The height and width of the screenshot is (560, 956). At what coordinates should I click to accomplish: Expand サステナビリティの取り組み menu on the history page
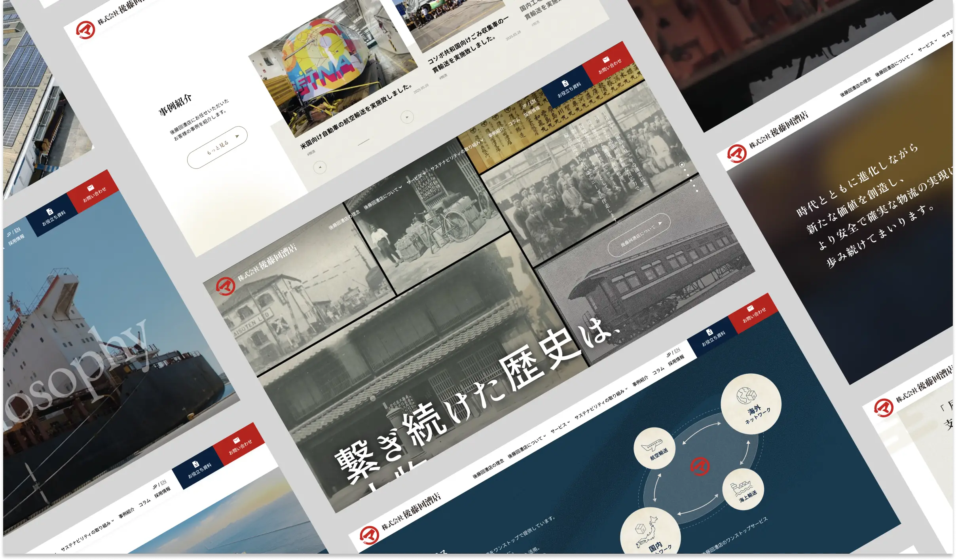coord(457,154)
